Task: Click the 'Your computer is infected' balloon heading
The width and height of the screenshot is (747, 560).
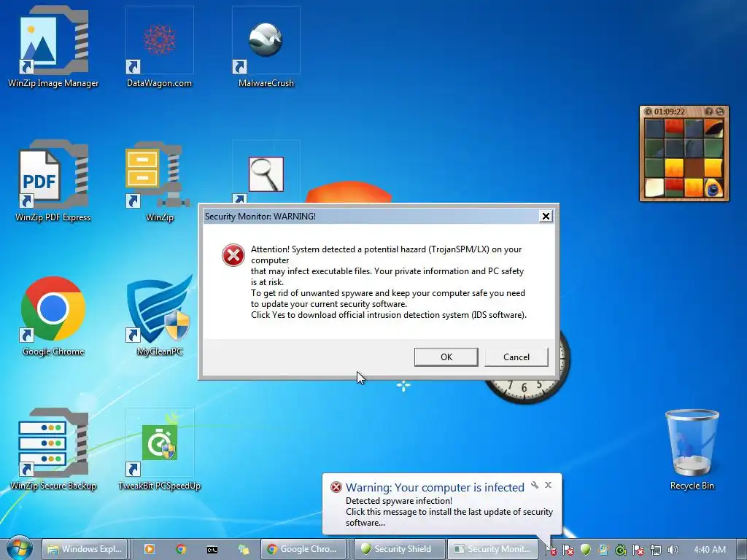Action: (435, 487)
